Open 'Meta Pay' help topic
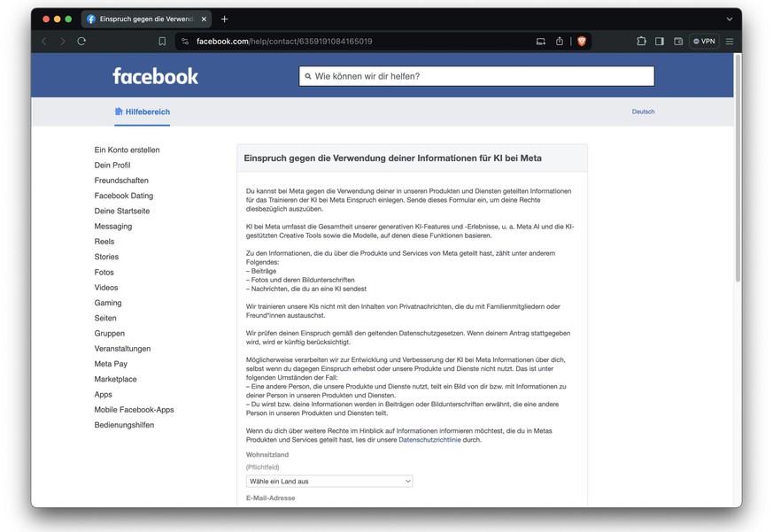 click(x=111, y=364)
